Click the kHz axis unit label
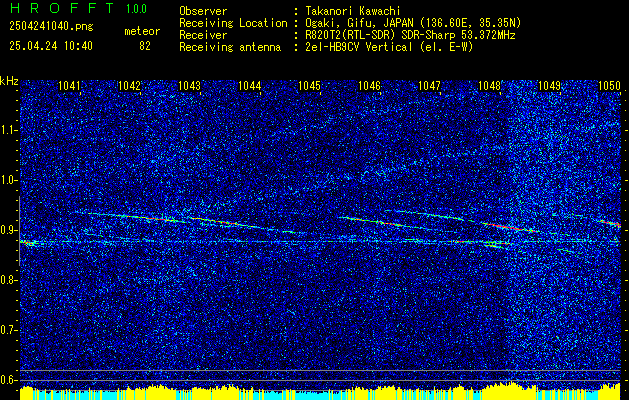The width and height of the screenshot is (629, 400). coord(9,81)
